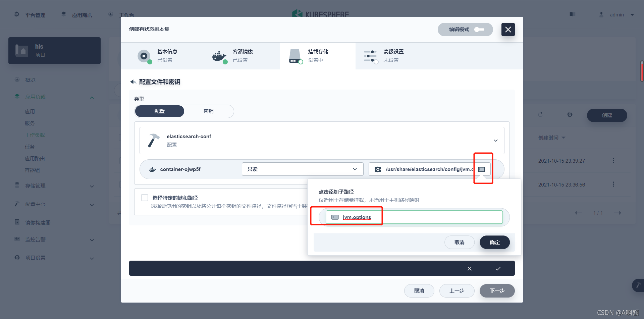
Task: Open 应用路由 in the sidebar
Action: coord(35,158)
